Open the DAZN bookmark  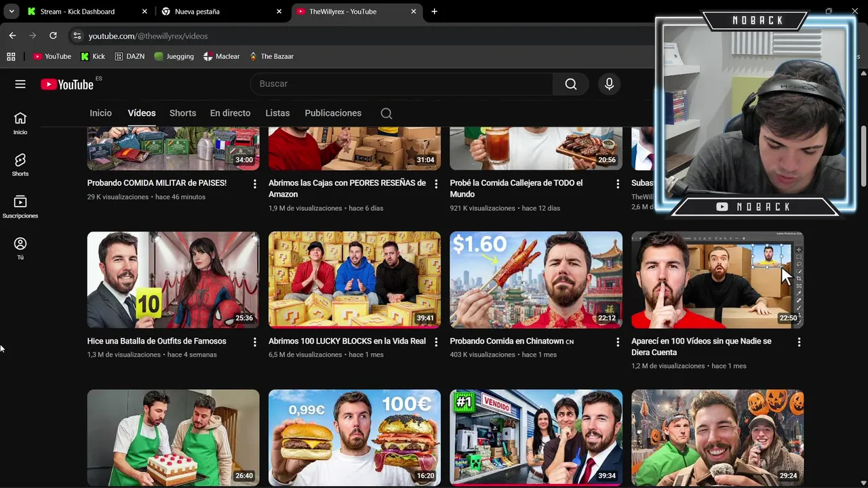click(x=130, y=56)
